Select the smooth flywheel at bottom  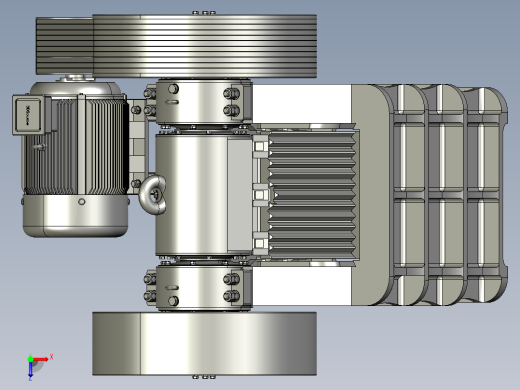204,344
